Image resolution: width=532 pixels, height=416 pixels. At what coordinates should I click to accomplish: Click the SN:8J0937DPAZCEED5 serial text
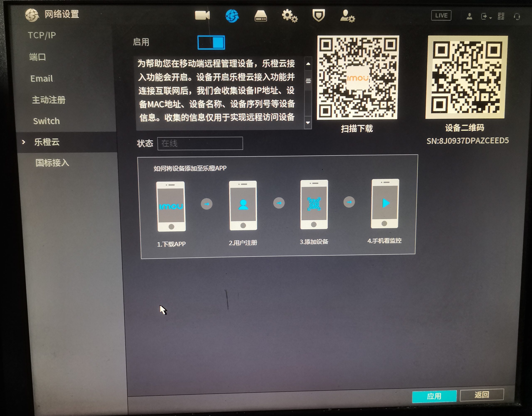(467, 141)
